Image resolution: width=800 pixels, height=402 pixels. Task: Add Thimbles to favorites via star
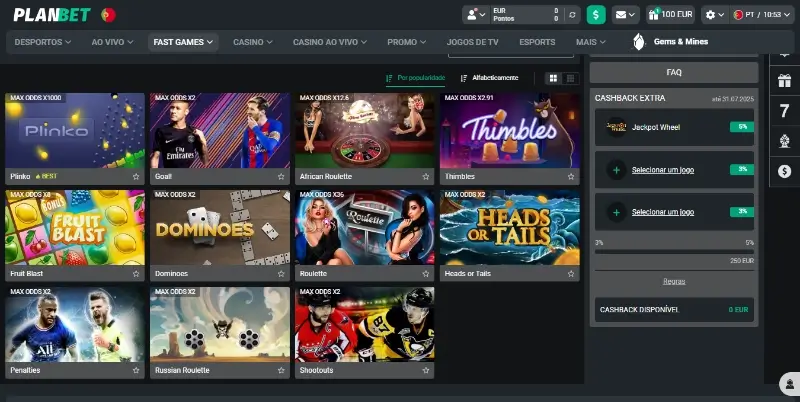pos(571,176)
